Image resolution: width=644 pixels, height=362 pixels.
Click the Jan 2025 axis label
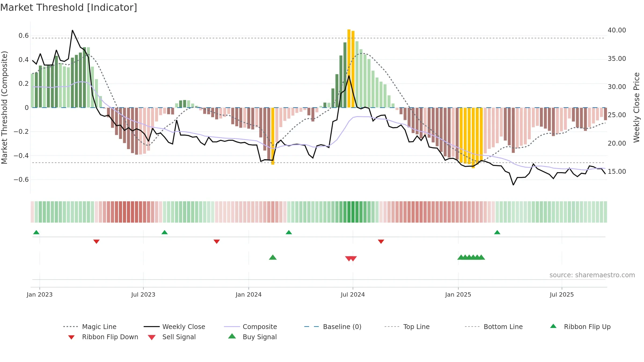coord(458,294)
